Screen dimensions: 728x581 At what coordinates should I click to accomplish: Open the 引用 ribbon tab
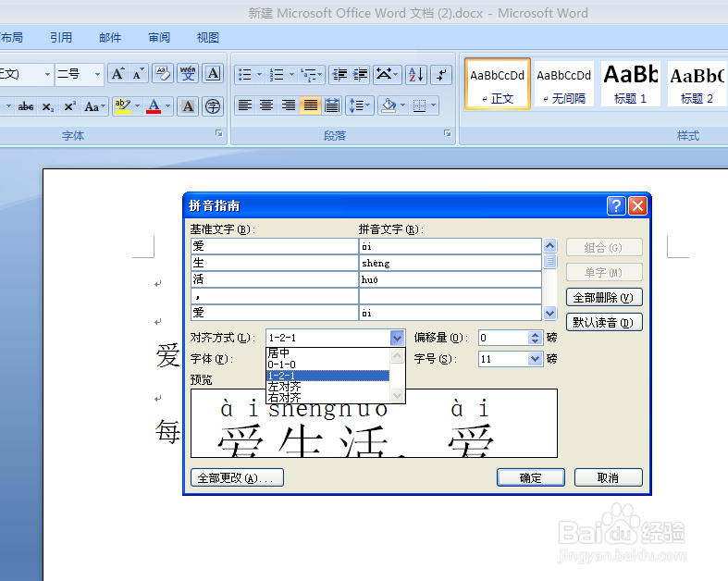[x=61, y=38]
